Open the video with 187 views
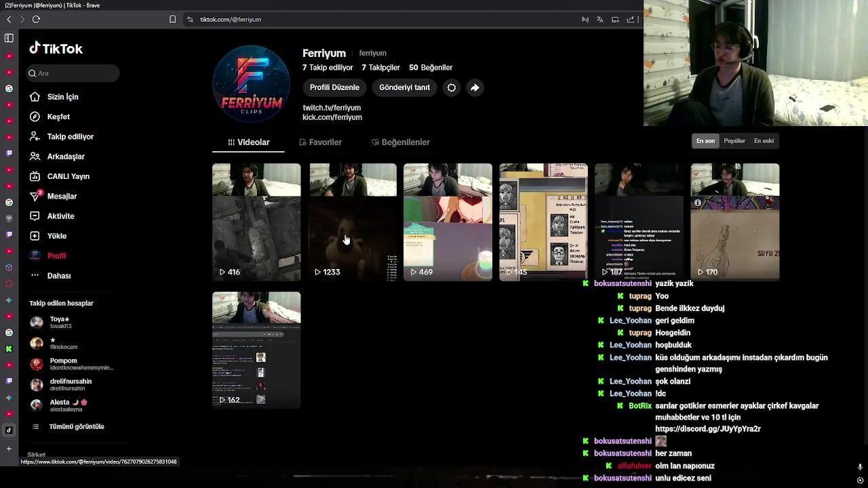This screenshot has height=488, width=868. (639, 222)
